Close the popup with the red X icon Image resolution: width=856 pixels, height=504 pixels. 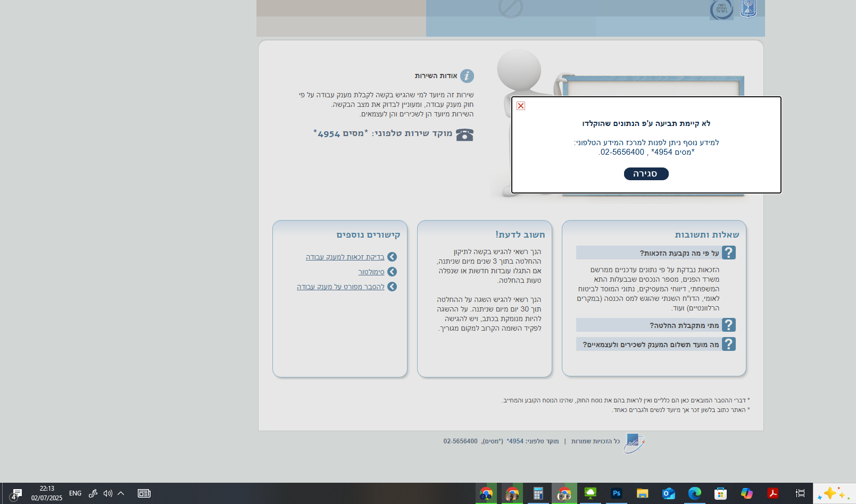point(521,106)
